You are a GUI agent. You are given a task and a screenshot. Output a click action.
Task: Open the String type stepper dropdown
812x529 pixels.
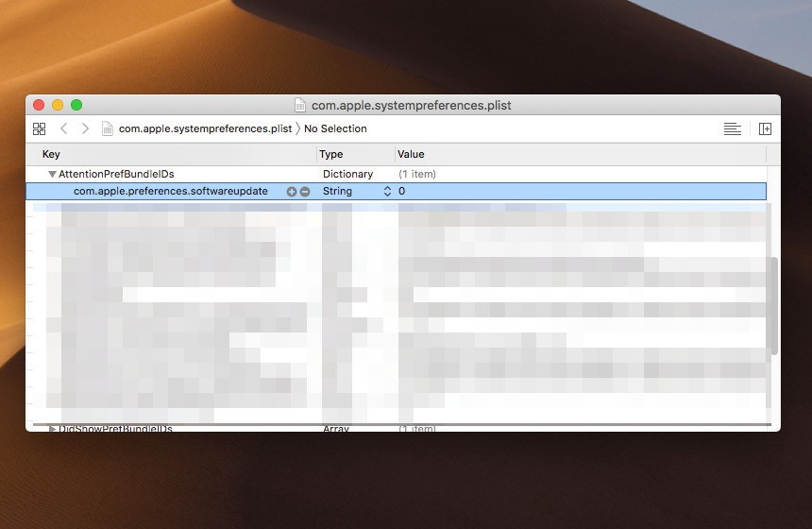click(x=387, y=191)
